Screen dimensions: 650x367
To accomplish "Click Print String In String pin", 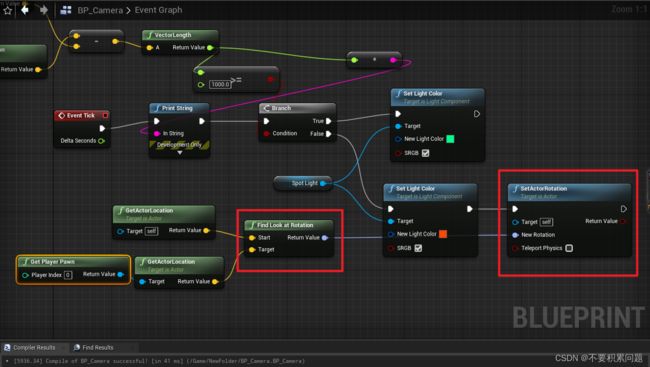I will click(x=157, y=134).
